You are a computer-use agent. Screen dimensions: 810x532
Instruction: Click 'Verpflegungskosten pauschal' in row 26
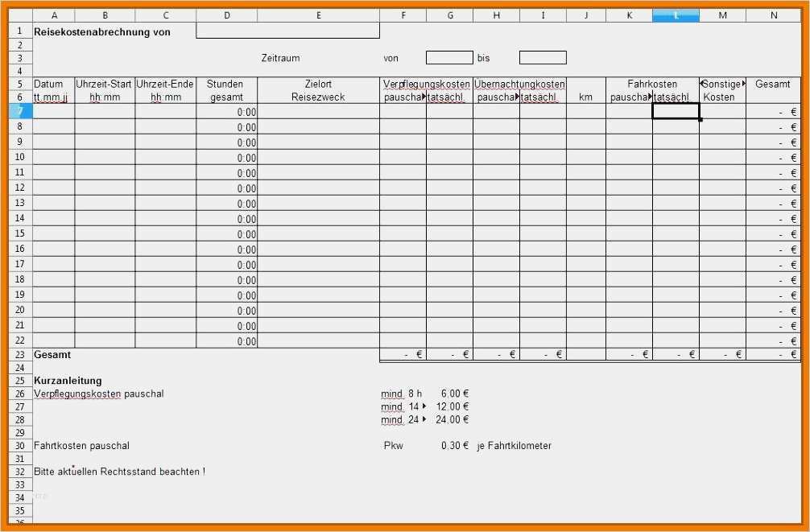tap(99, 394)
